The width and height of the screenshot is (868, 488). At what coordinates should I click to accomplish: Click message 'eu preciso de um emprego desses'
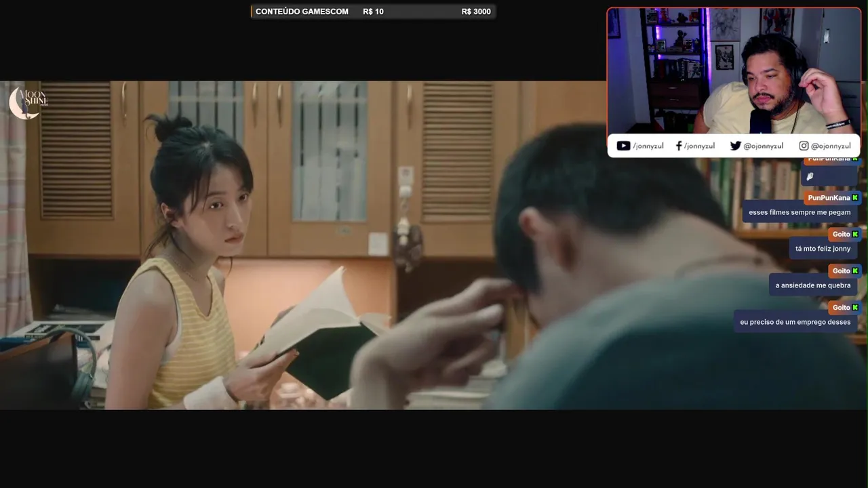(795, 322)
